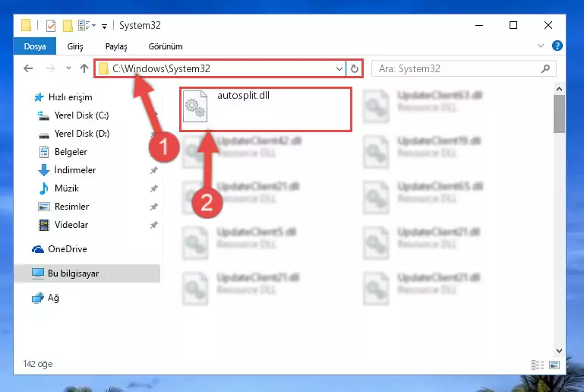Screen dimensions: 584x392
Task: Go up one folder level
Action: 84,68
